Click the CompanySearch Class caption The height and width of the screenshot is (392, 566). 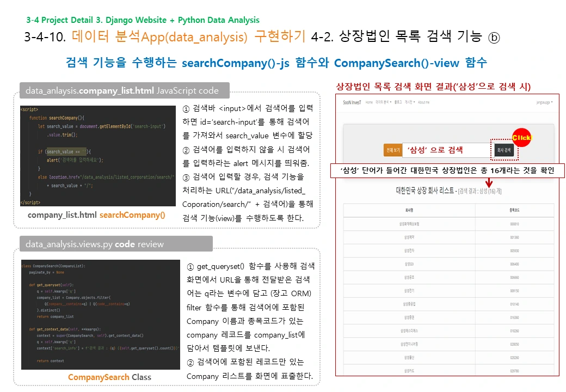click(x=110, y=377)
